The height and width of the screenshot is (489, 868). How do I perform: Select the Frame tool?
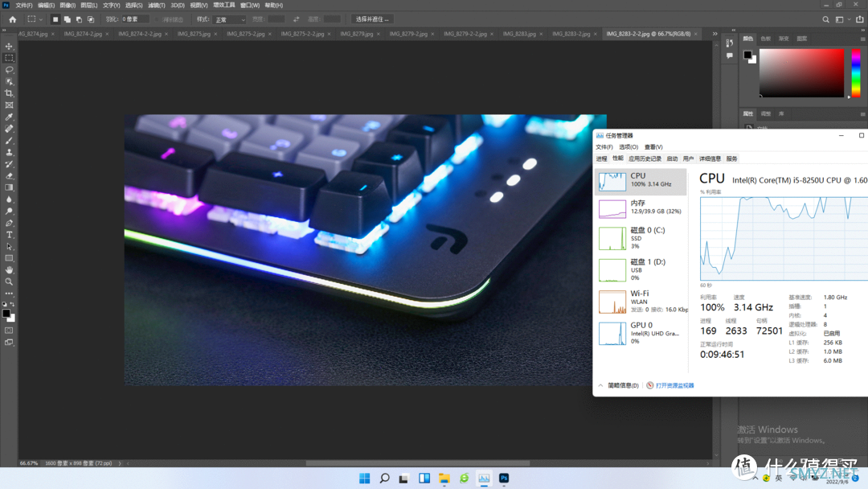[9, 105]
